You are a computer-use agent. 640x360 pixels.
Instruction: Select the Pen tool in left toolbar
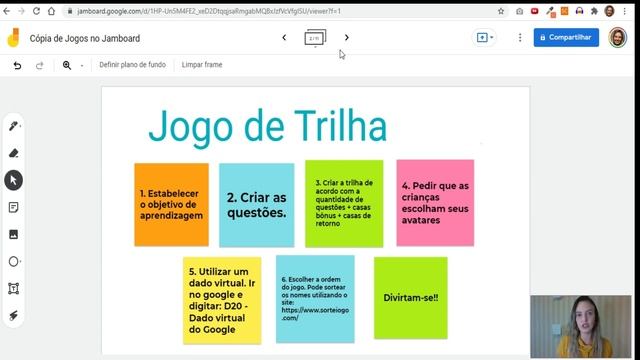click(13, 126)
